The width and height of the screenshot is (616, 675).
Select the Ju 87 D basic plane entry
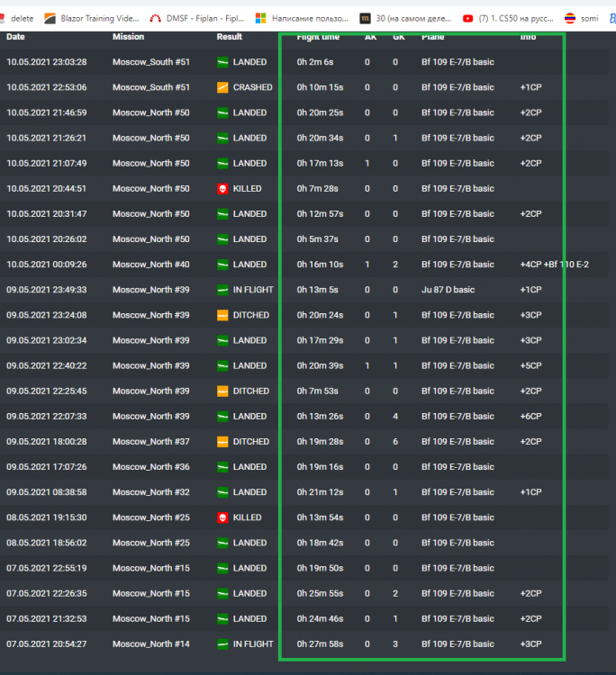(448, 290)
